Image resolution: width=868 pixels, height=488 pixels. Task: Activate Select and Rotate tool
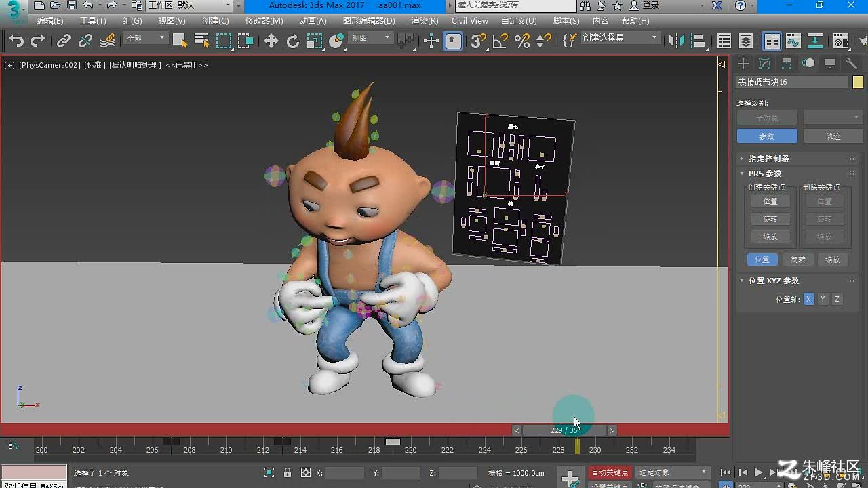[x=293, y=41]
